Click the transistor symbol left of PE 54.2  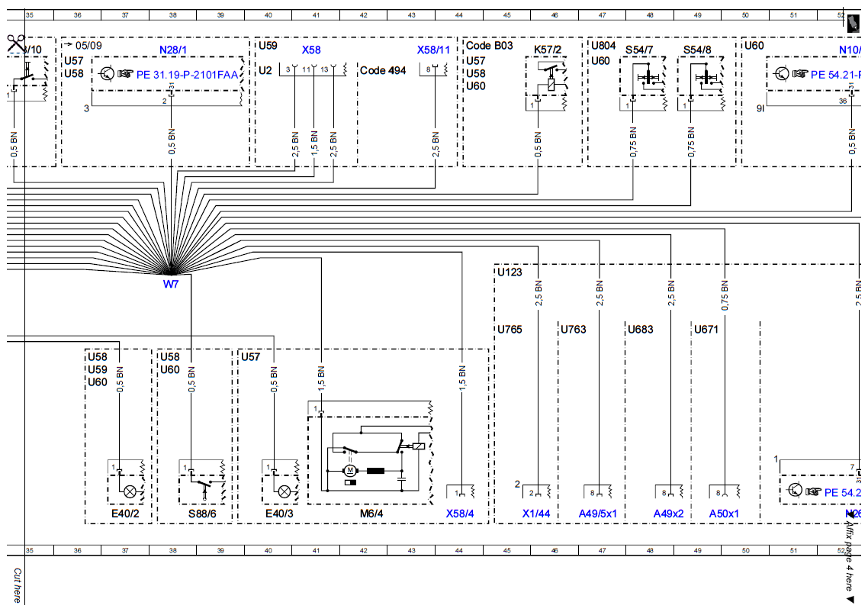795,490
